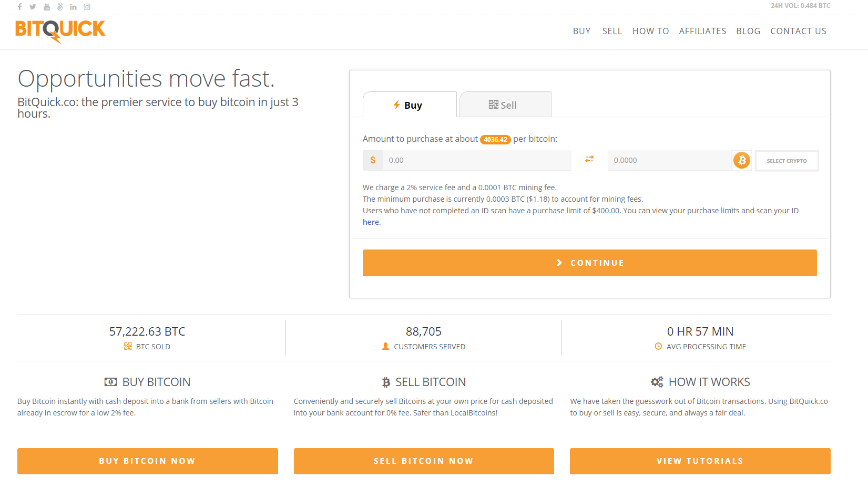This screenshot has height=489, width=868.
Task: Click the BitQuick logo
Action: coord(60,32)
